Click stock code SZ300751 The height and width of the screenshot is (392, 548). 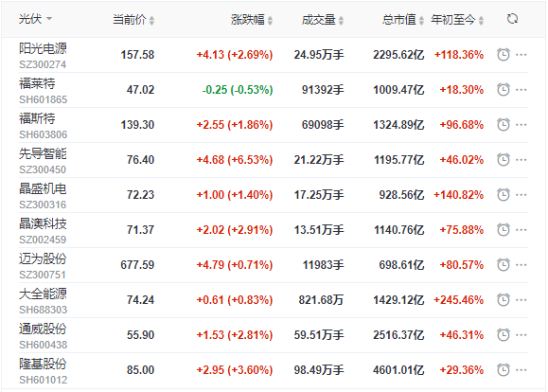[x=43, y=275]
